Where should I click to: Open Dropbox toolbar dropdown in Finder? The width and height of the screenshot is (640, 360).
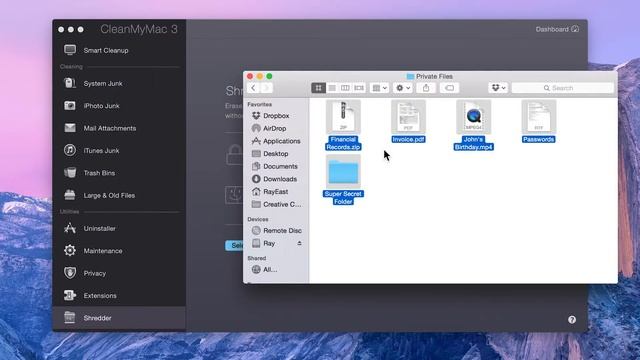(x=498, y=88)
